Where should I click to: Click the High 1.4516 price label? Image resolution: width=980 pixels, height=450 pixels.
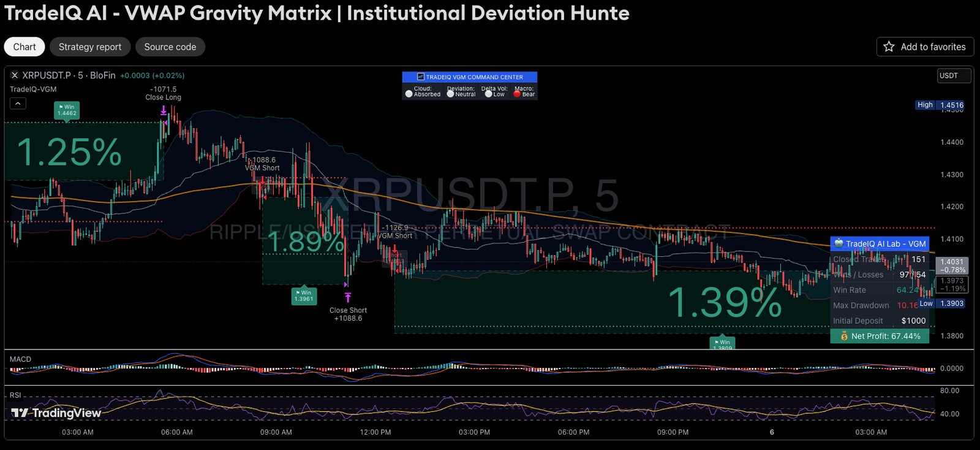940,105
